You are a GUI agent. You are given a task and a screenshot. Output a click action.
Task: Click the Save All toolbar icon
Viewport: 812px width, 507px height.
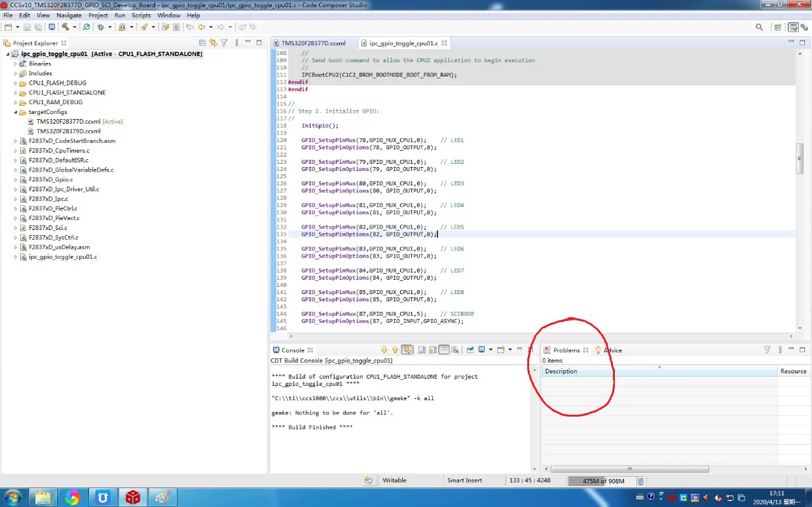coord(38,27)
